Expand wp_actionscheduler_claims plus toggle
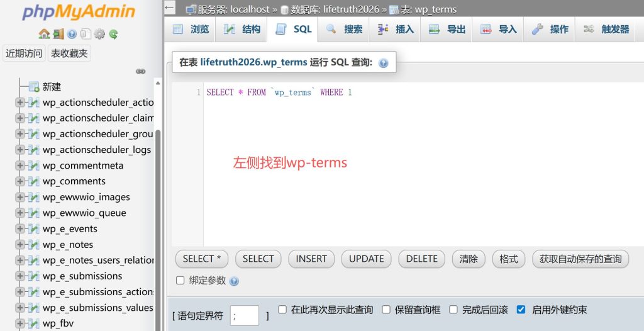Screen dimensions: 644x331 click(19, 118)
